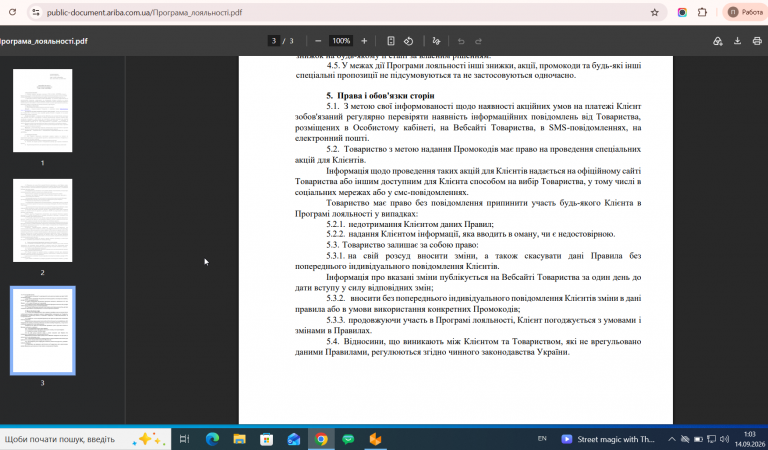Click the PDF undo arrow
Viewport: 768px width, 450px height.
click(460, 41)
